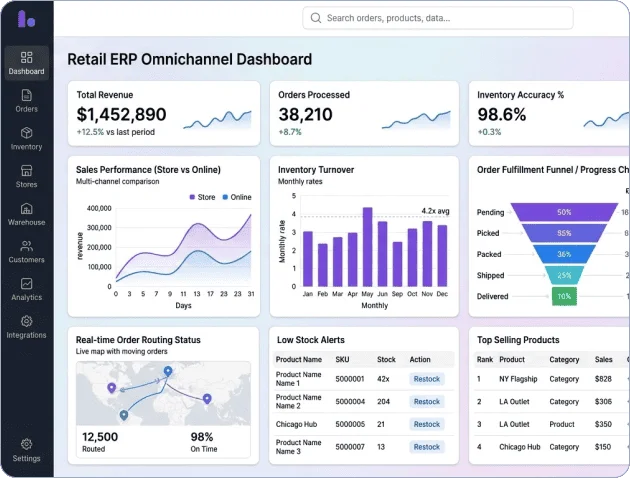Click the search magnifier icon
Screen dimensions: 630x478
(316, 18)
